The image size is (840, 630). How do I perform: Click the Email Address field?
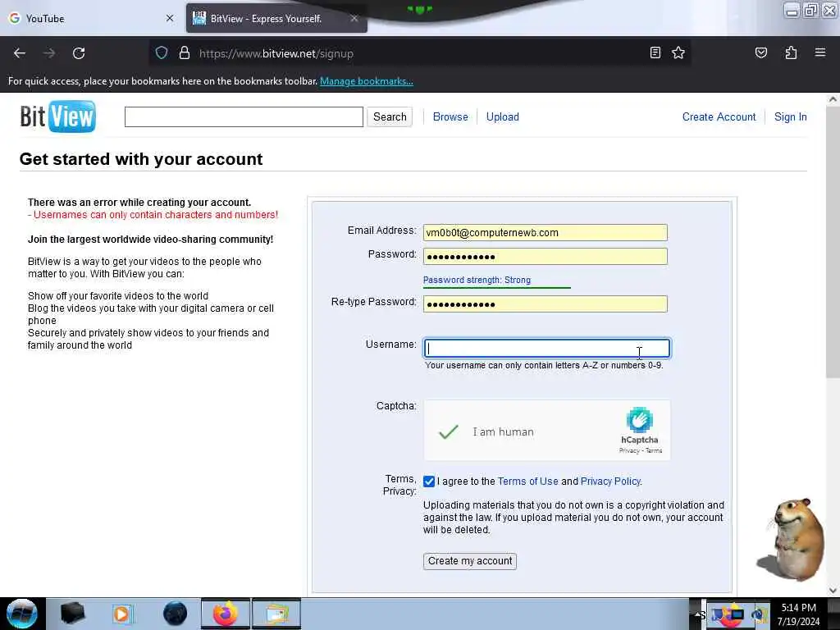tap(545, 232)
